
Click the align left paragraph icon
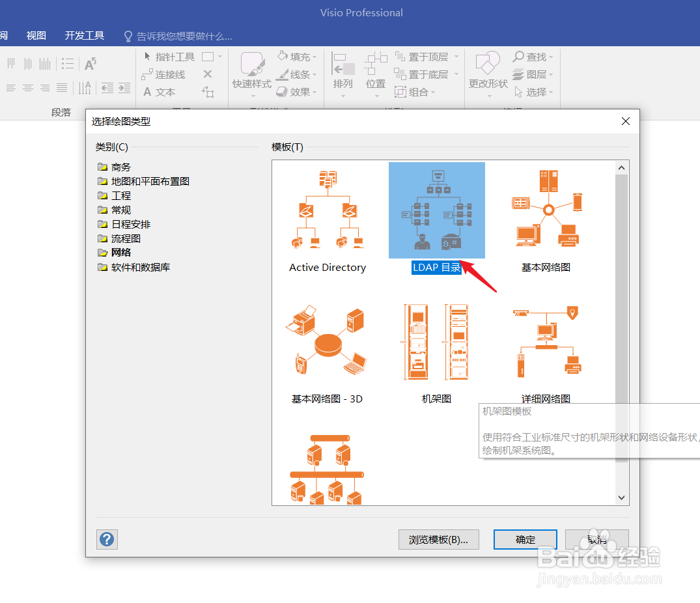click(11, 87)
